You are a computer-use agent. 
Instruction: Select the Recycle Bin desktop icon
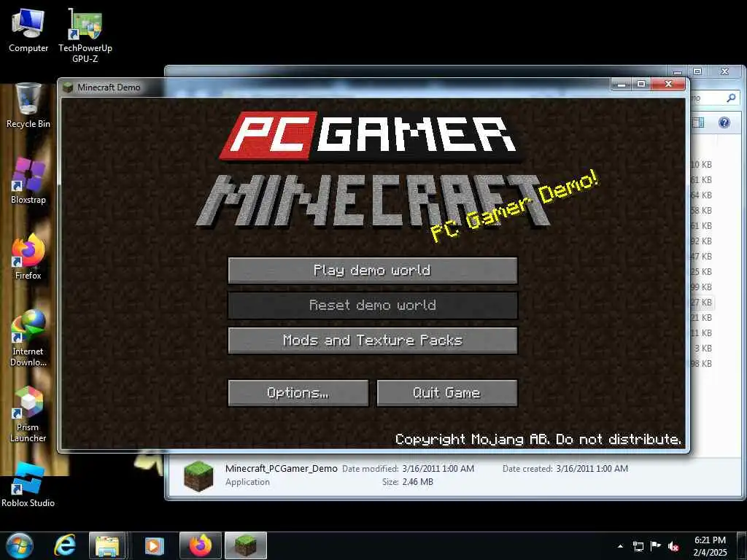tap(28, 106)
